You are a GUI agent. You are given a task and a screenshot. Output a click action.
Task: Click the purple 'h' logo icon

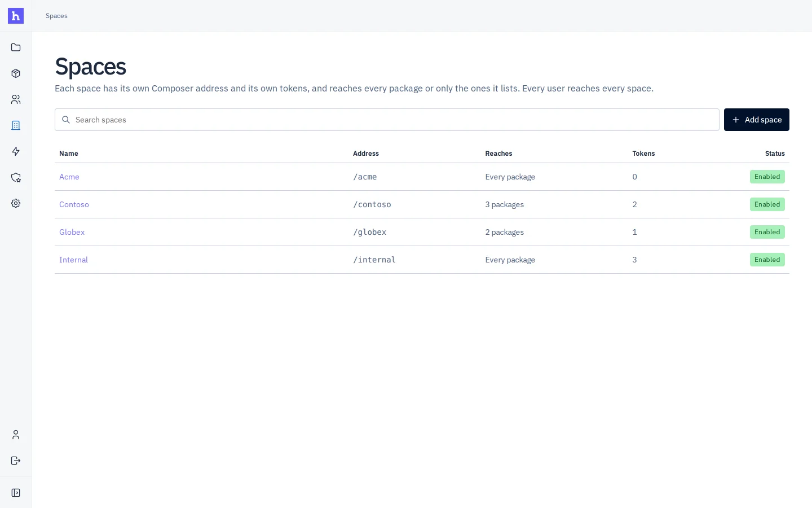pos(16,16)
